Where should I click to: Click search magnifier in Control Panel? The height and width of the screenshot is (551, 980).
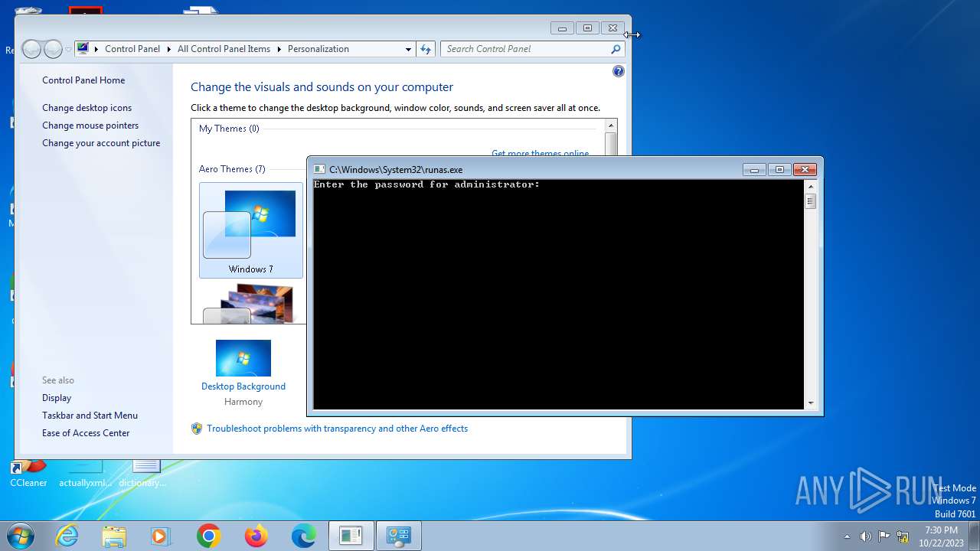pos(616,49)
